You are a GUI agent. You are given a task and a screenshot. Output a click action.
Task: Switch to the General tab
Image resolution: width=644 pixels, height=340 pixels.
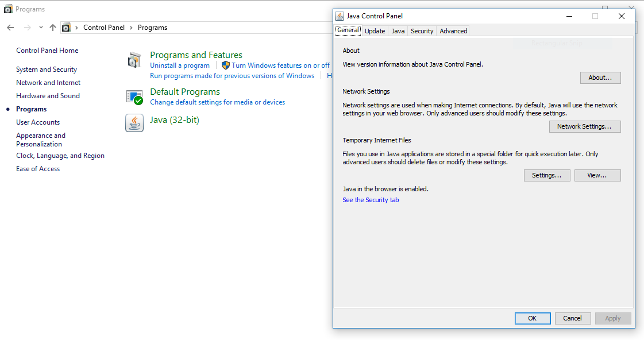[348, 30]
